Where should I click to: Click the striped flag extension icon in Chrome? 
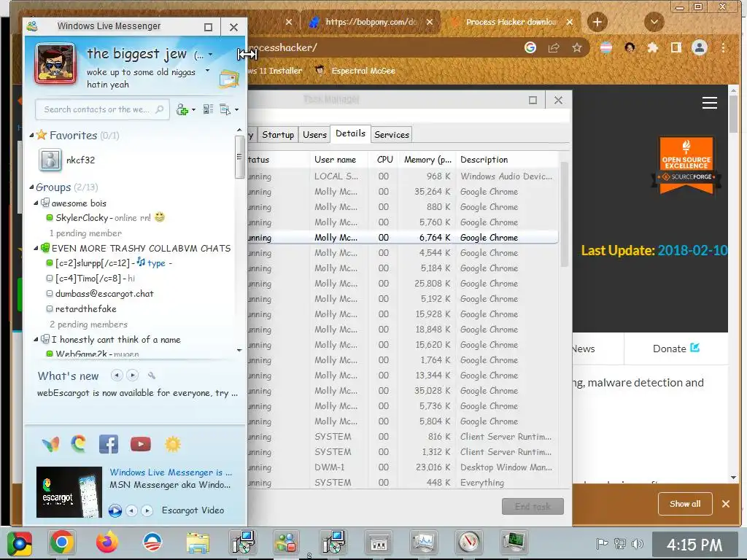tap(606, 47)
